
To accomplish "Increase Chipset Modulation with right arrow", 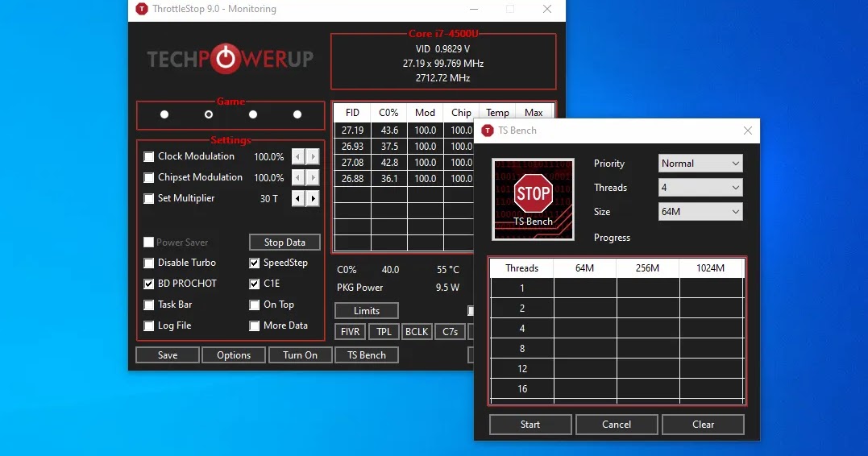I will point(313,177).
